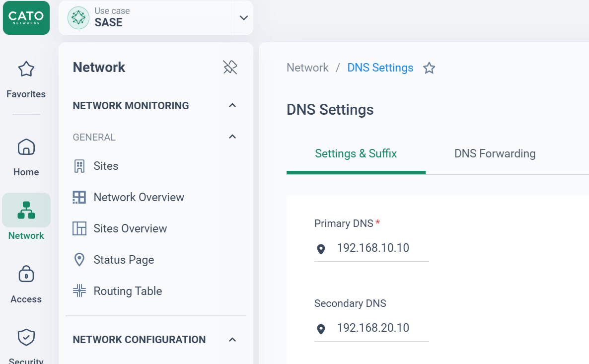Click the SASE use case icon
This screenshot has height=364, width=589.
point(78,18)
